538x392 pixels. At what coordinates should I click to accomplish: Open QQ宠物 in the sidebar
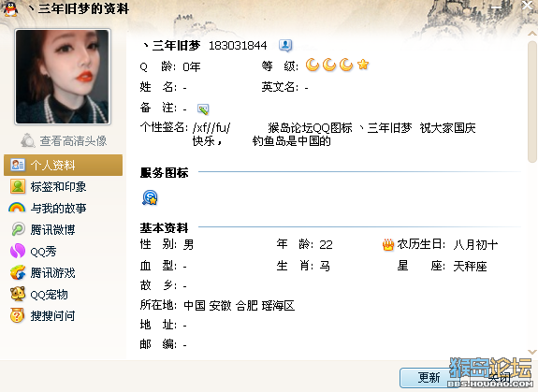pos(39,295)
